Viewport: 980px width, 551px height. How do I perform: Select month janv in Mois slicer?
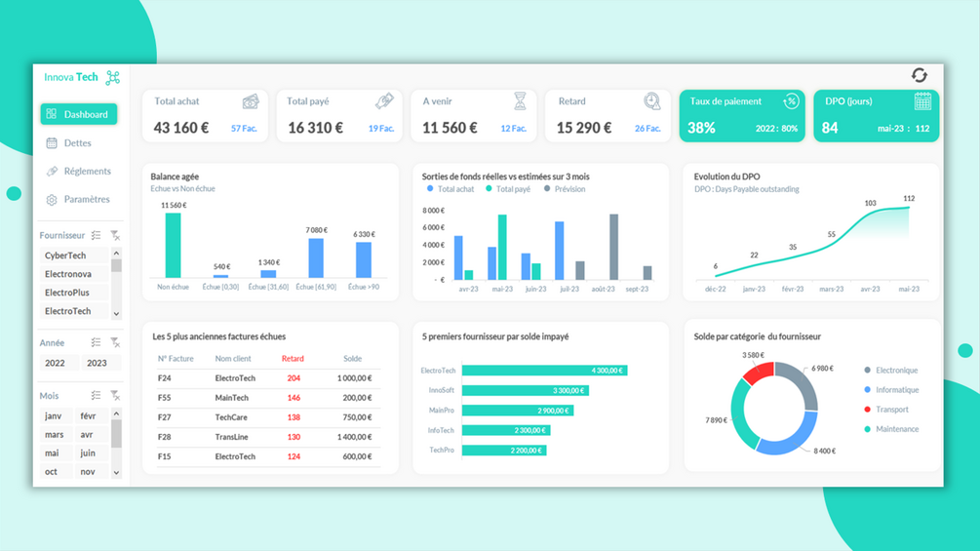click(57, 416)
